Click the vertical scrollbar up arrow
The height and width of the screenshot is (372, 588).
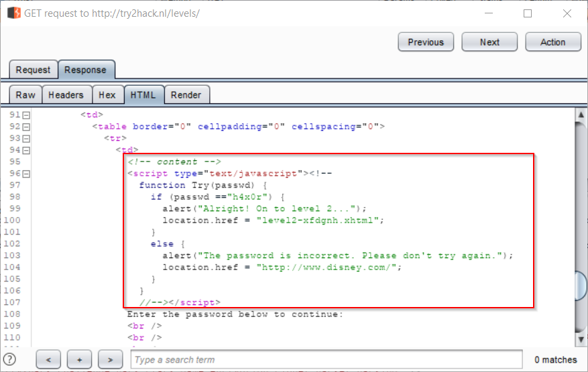(x=581, y=115)
